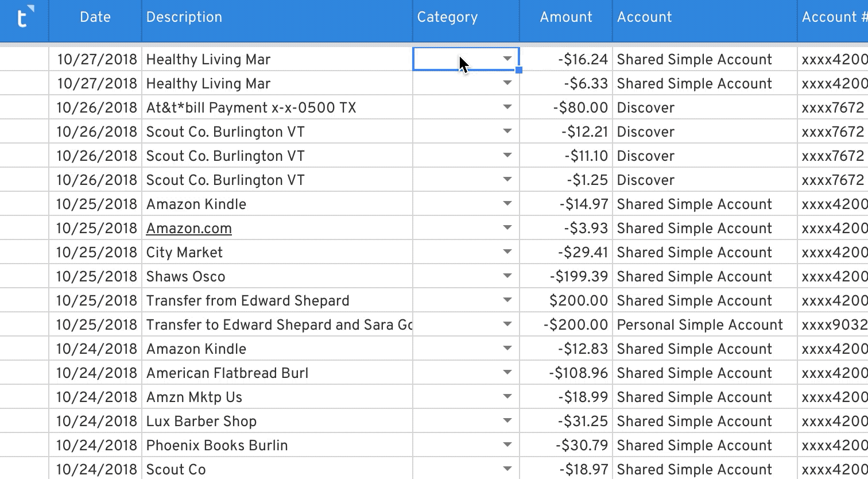Select the Personal Simple Account cell

pos(705,325)
